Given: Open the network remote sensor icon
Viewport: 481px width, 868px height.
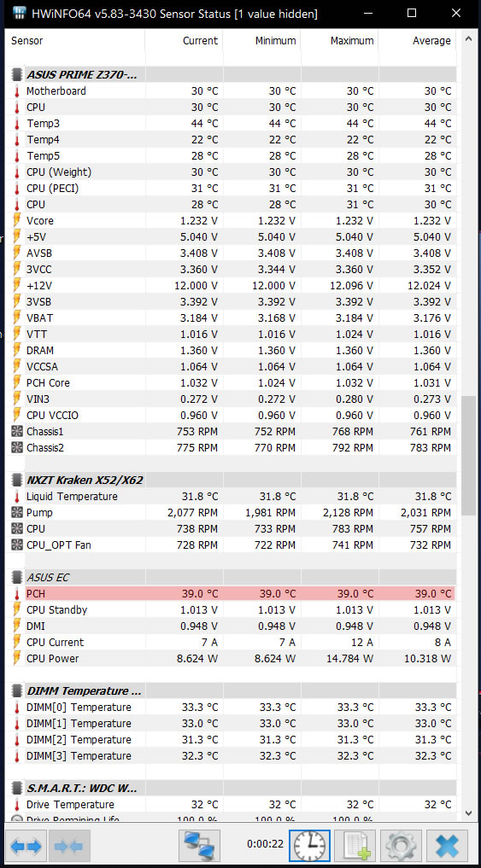Looking at the screenshot, I should (200, 846).
